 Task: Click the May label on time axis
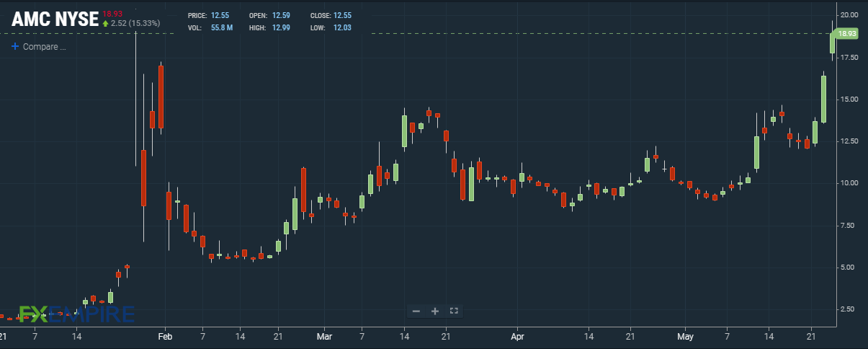[685, 337]
